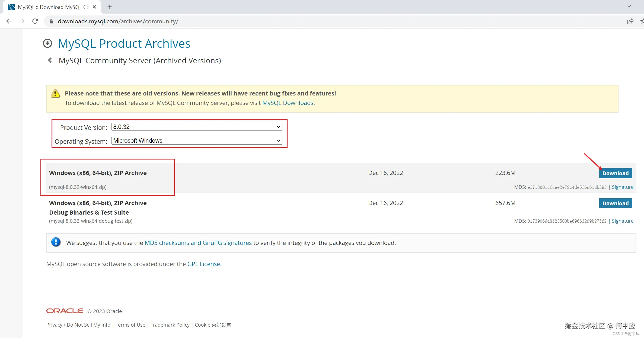Click the share page icon
This screenshot has height=338, width=644.
630,21
